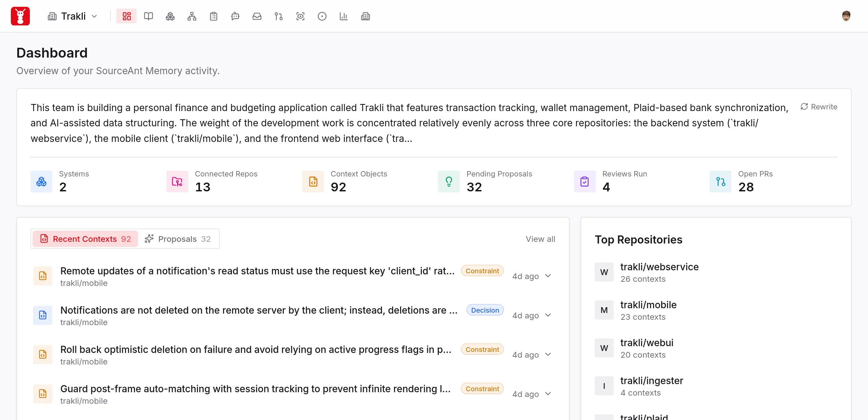Click the 'I' avatar beside trakli/ingester
This screenshot has width=868, height=420.
[x=604, y=386]
